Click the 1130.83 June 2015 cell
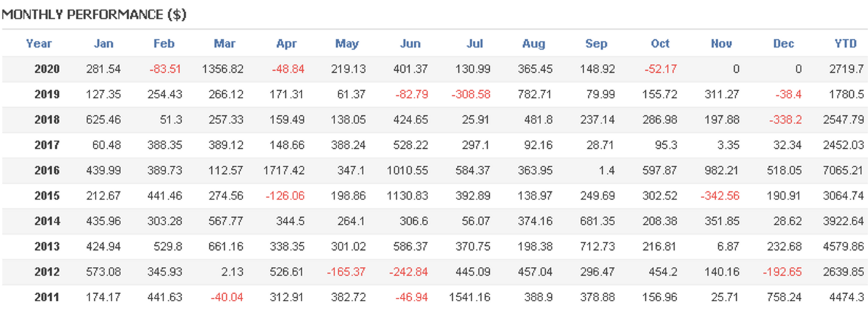 [409, 196]
